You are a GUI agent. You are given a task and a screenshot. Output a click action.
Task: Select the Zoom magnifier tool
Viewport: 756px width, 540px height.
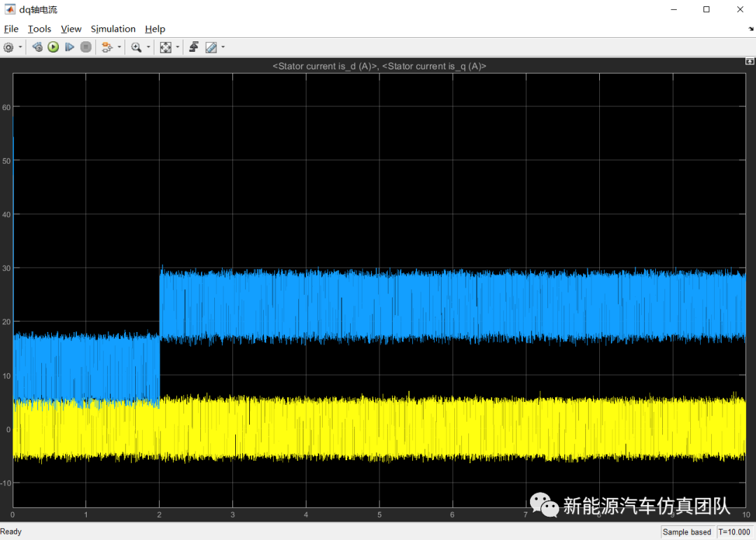pos(136,48)
